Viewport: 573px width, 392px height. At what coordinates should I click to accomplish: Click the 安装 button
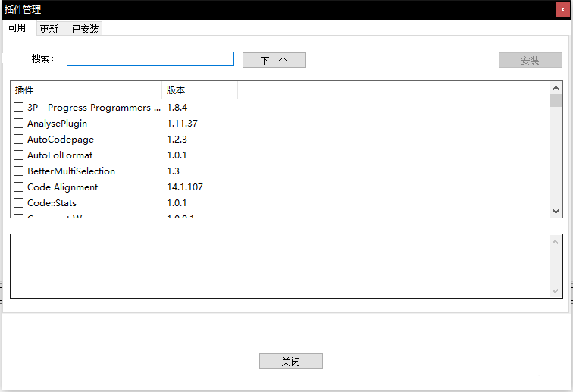pos(531,61)
